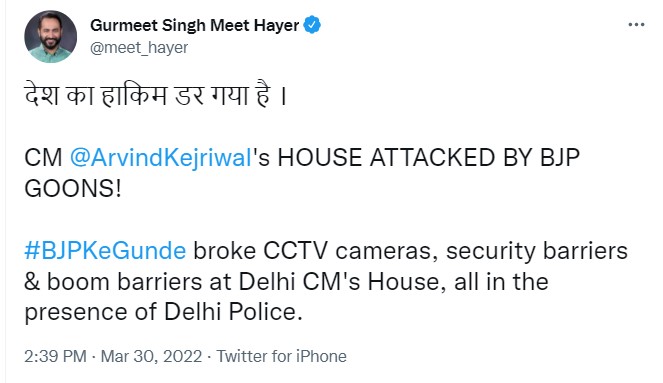The image size is (663, 383).
Task: Open the #BJPKeGunde hashtag
Action: click(105, 251)
